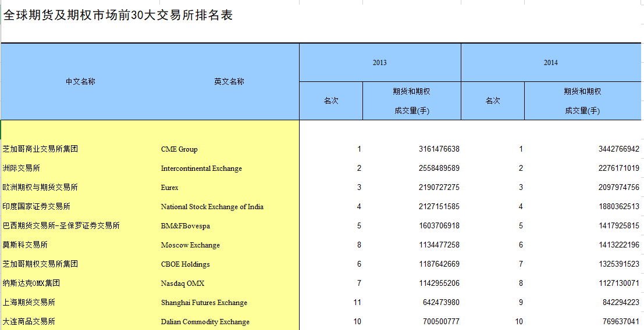
Task: Select the cell 巴西期货交易所-圣保罗证券交易所
Action: (61, 225)
